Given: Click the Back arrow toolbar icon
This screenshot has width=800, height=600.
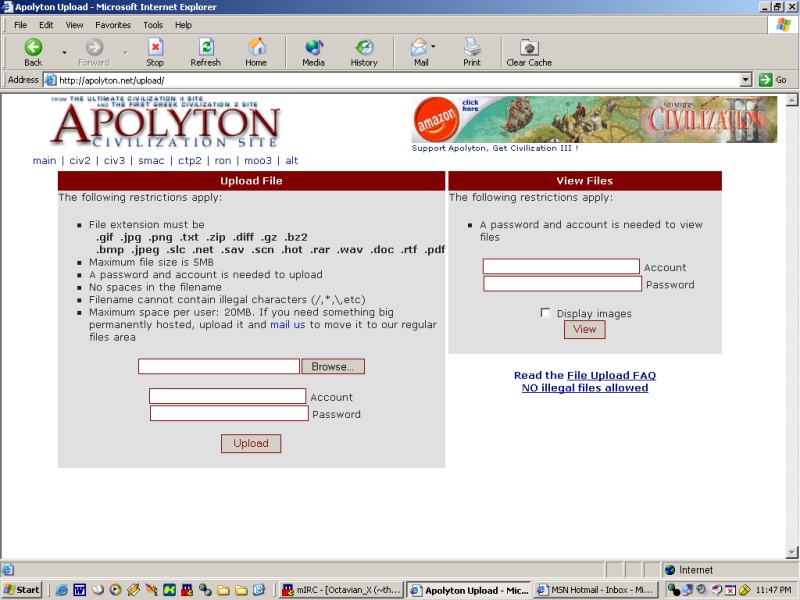Looking at the screenshot, I should click(x=33, y=47).
